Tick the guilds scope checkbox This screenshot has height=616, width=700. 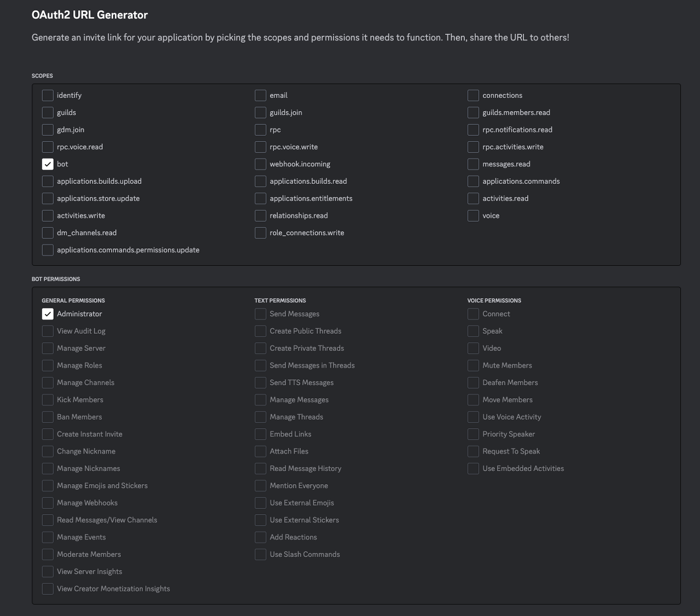[48, 113]
